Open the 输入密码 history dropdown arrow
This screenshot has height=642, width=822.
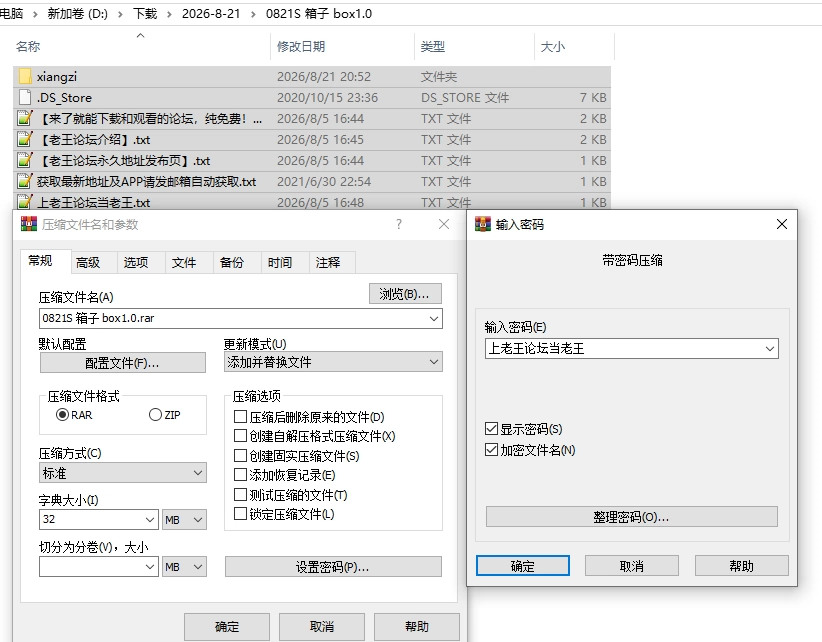pos(770,349)
